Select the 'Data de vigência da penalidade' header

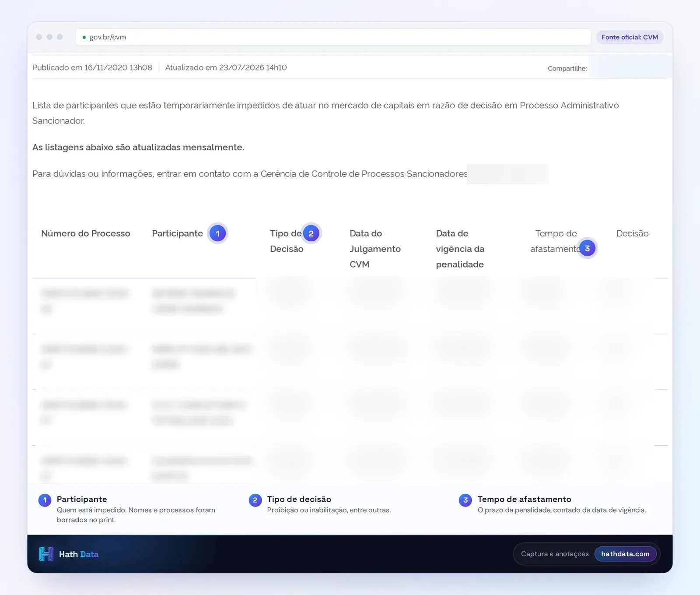(460, 249)
